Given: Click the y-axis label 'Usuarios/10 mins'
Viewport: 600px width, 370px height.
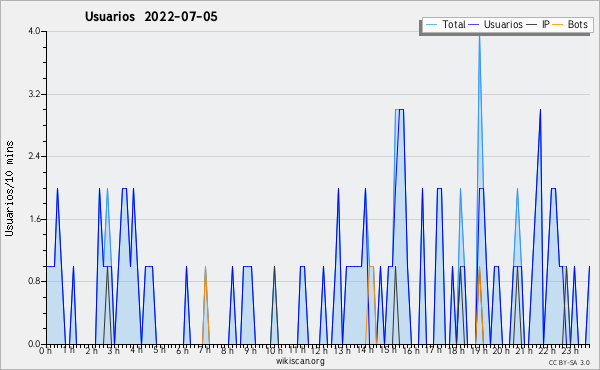Looking at the screenshot, I should pyautogui.click(x=9, y=189).
